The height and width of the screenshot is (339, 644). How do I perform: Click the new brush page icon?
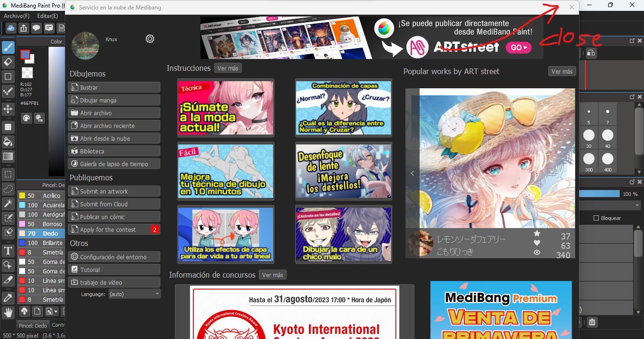point(37,311)
